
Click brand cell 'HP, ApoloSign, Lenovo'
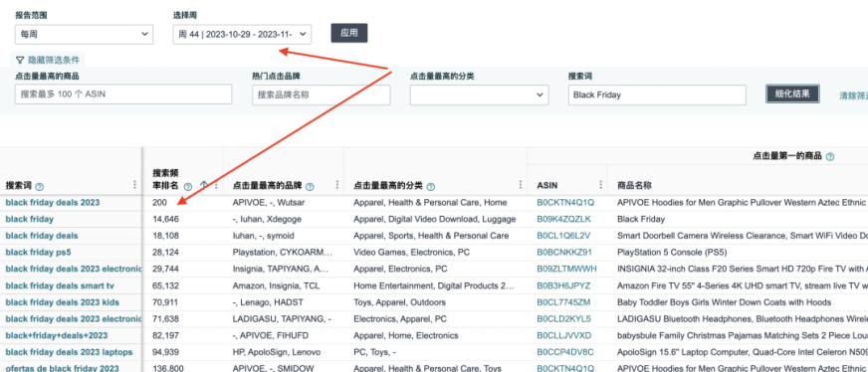tap(276, 352)
